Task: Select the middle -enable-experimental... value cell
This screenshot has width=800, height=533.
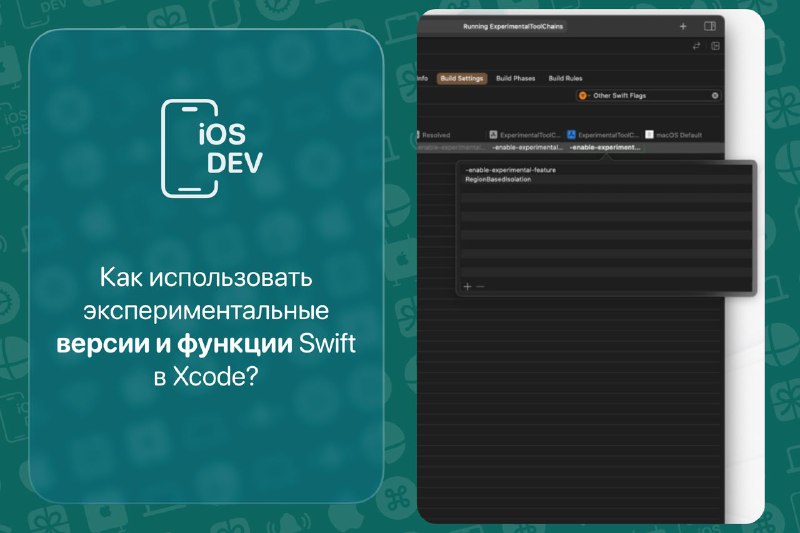Action: [x=528, y=147]
